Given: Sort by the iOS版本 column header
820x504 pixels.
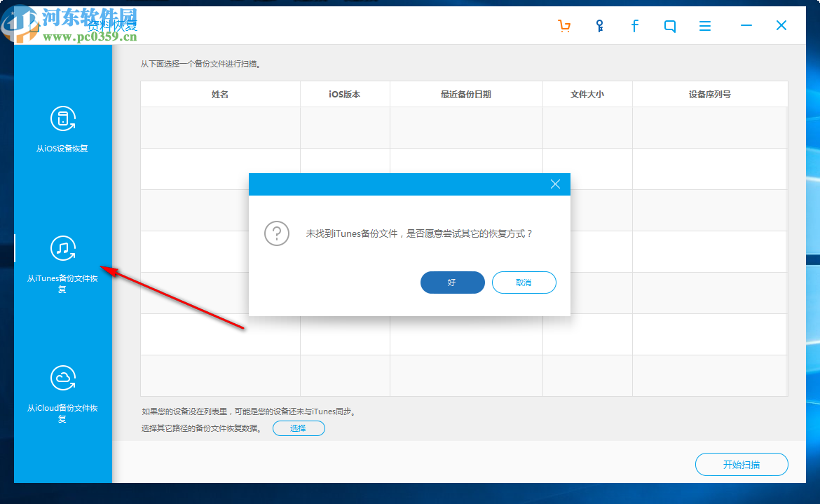Looking at the screenshot, I should coord(345,93).
